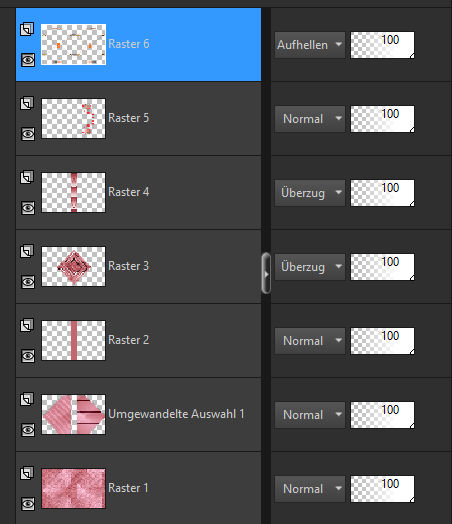
Task: Open the Aufhellen blend mode dropdown
Action: pos(310,45)
